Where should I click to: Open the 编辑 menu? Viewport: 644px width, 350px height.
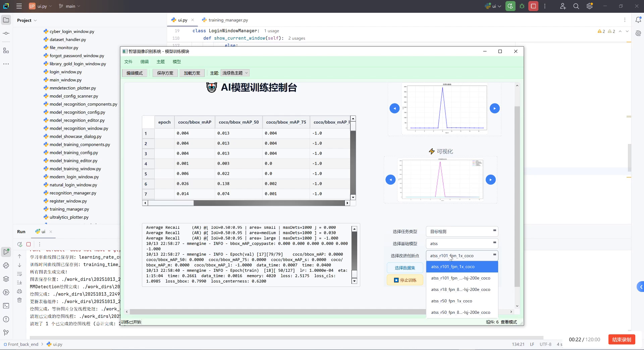point(144,61)
